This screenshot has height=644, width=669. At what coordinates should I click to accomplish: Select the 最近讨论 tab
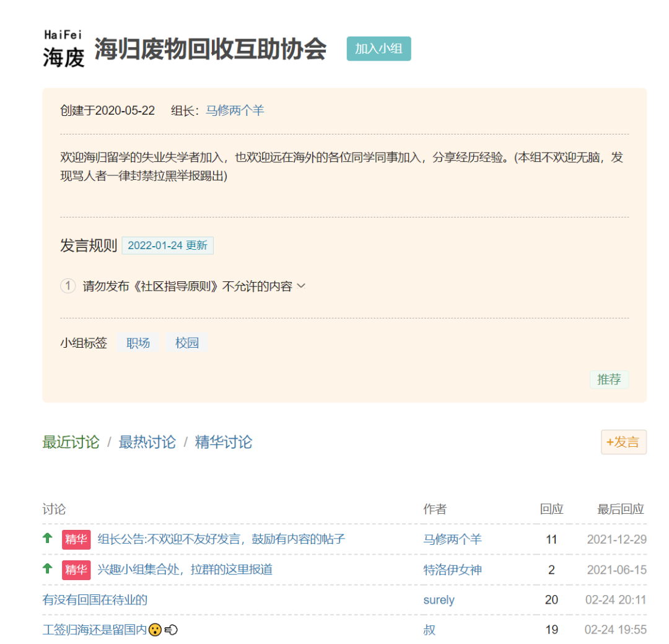(x=71, y=442)
